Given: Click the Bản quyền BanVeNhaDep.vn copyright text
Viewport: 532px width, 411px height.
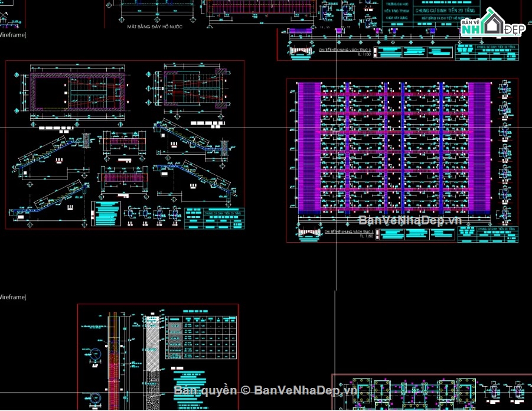Looking at the screenshot, I should [x=266, y=390].
